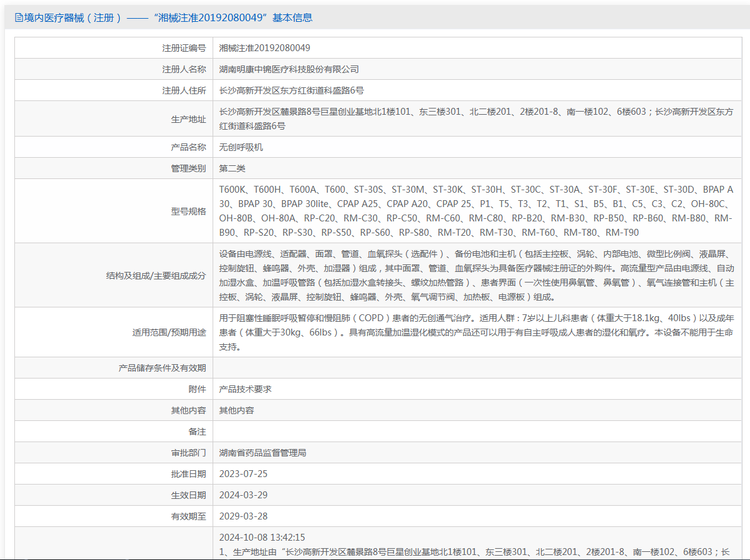Viewport: 750px width, 560px height.
Task: Click the 产品名称 label
Action: pyautogui.click(x=188, y=147)
